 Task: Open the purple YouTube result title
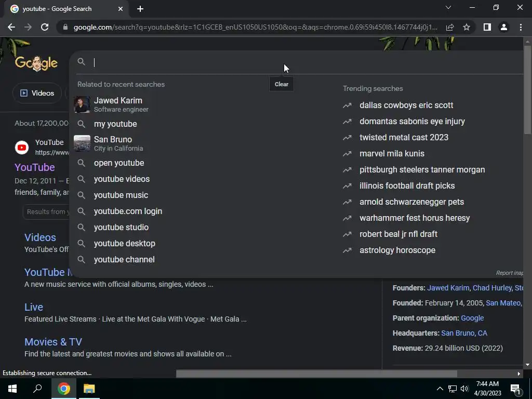pos(35,167)
